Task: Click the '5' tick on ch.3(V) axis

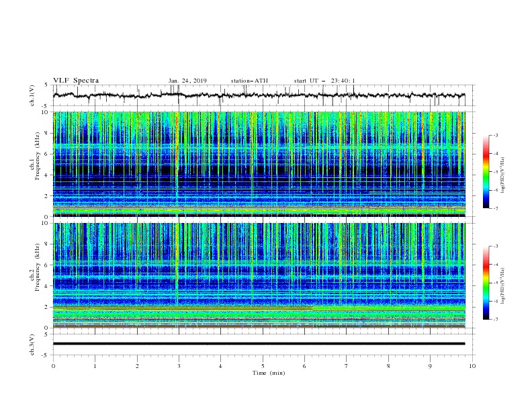Action: point(47,334)
